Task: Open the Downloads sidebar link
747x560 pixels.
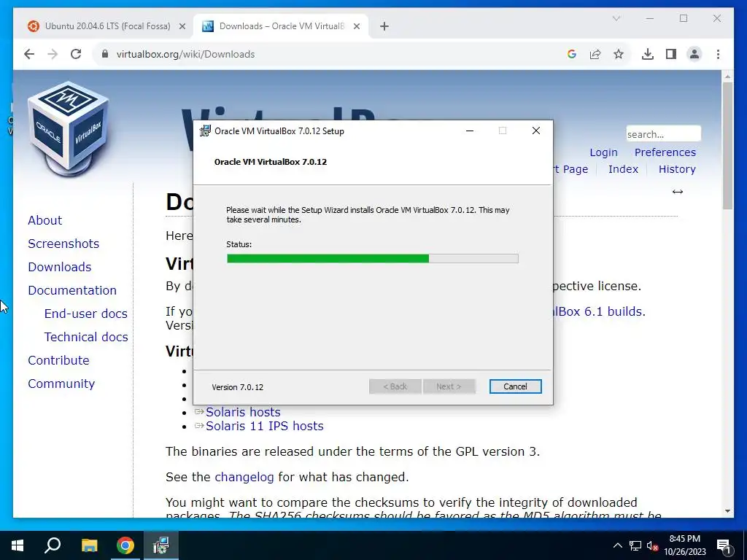Action: pyautogui.click(x=60, y=267)
